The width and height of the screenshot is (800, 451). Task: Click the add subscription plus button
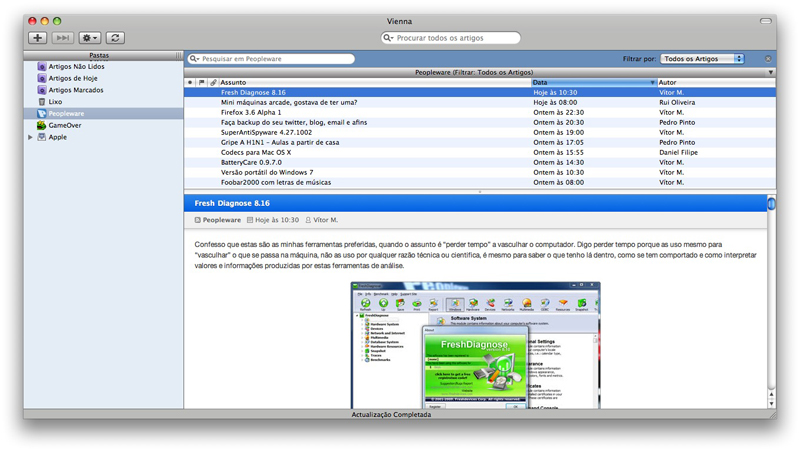click(37, 38)
